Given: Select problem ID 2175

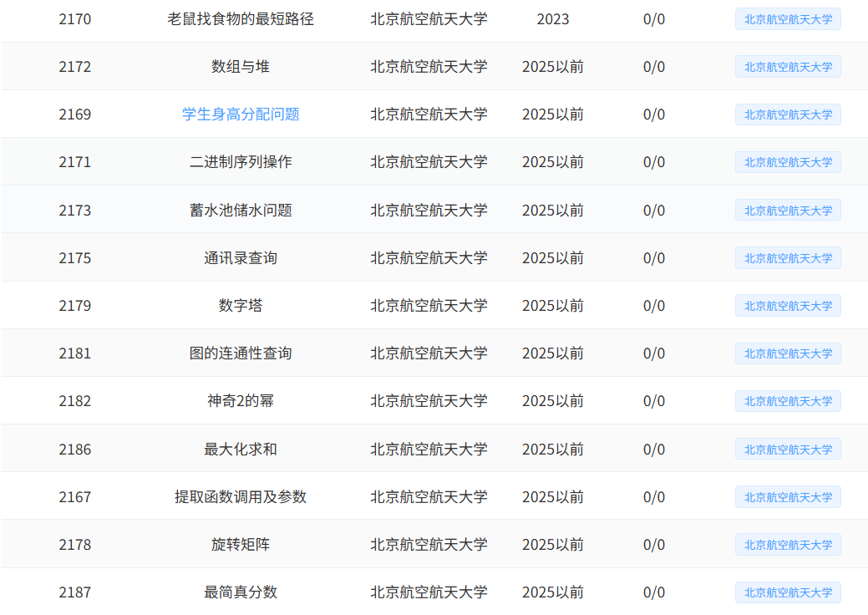Looking at the screenshot, I should click(74, 258).
